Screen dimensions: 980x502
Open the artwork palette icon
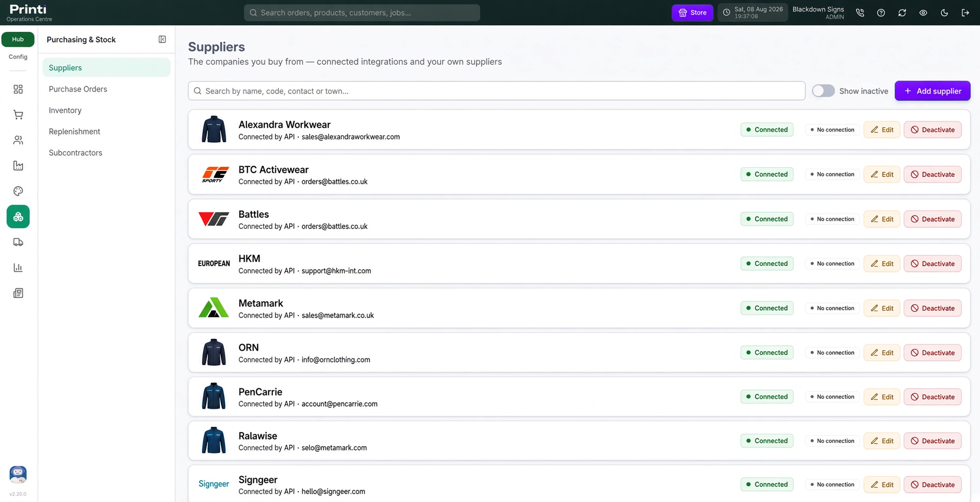(18, 191)
